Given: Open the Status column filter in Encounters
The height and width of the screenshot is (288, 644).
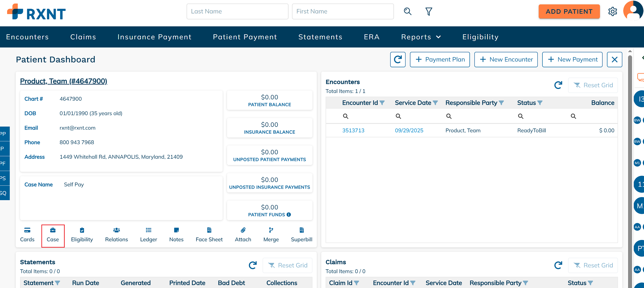Looking at the screenshot, I should 540,103.
